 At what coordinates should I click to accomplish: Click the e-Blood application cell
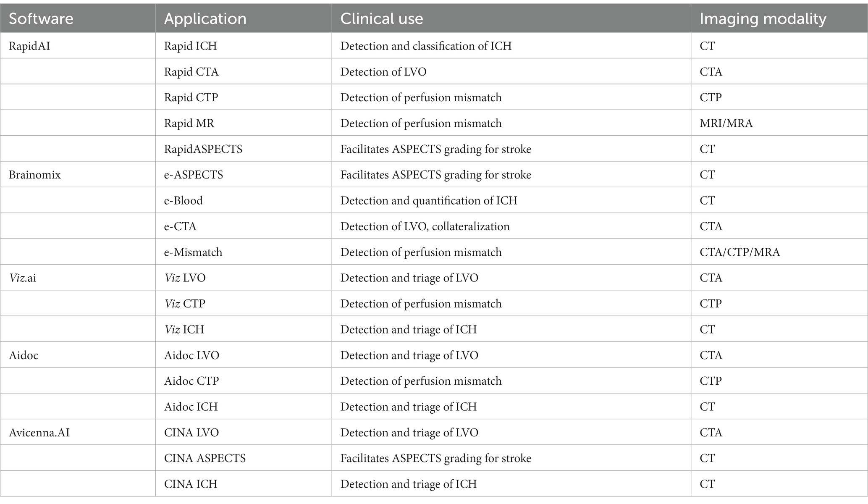244,200
